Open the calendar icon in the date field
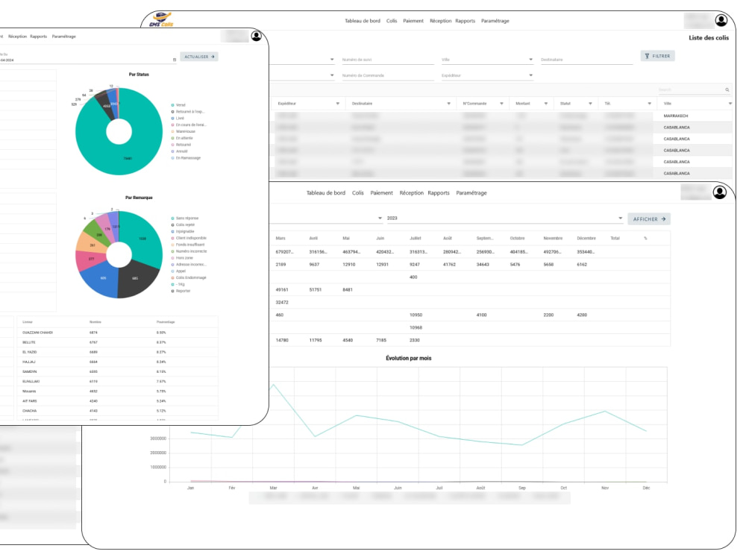The image size is (746, 560). click(174, 60)
